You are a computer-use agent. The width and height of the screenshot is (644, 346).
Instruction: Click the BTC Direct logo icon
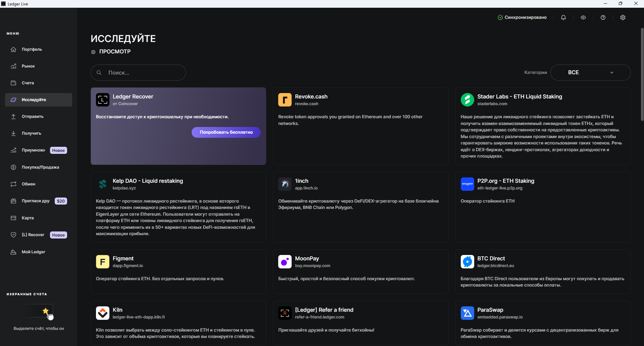click(x=467, y=262)
